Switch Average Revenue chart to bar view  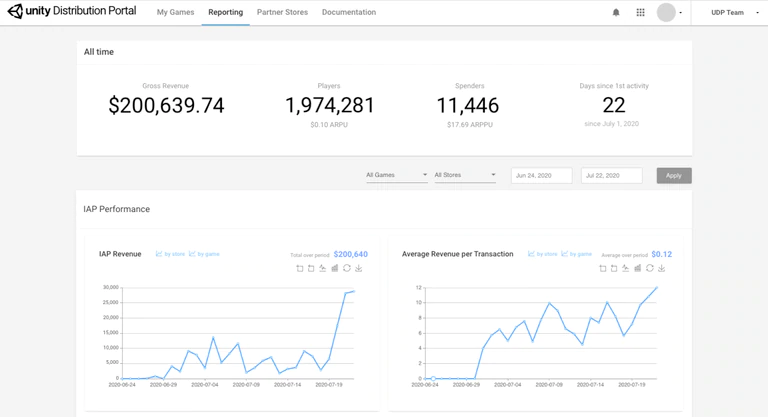click(637, 268)
